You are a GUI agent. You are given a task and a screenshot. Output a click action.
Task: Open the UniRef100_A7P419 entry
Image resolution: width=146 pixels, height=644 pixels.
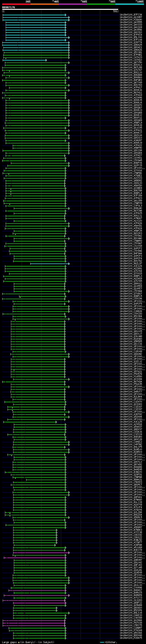(131, 95)
